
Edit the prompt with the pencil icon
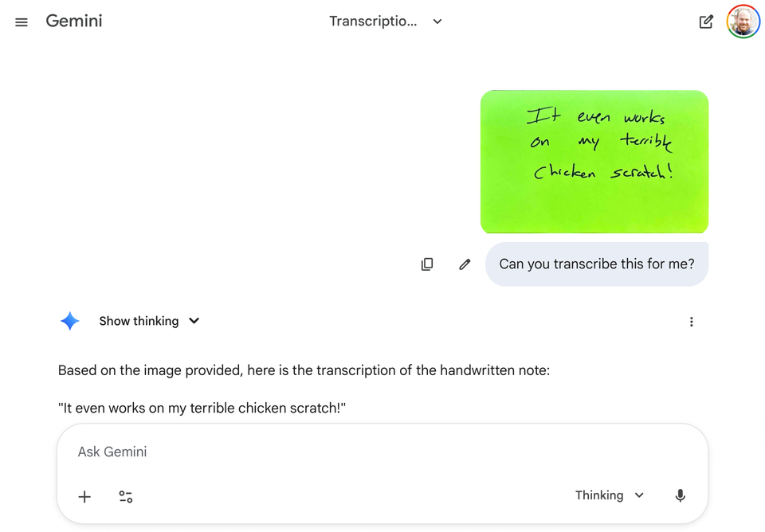pyautogui.click(x=465, y=264)
